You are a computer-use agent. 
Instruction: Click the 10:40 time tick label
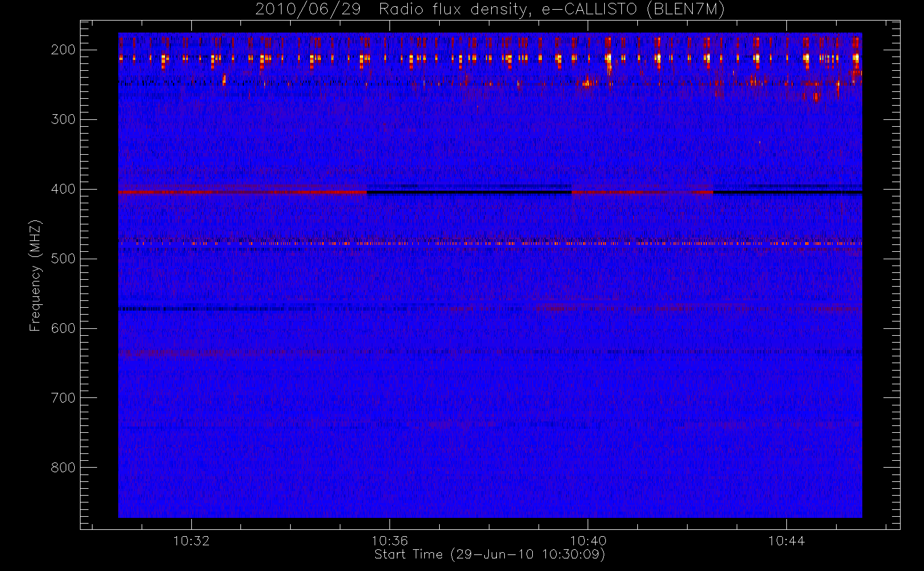point(588,541)
